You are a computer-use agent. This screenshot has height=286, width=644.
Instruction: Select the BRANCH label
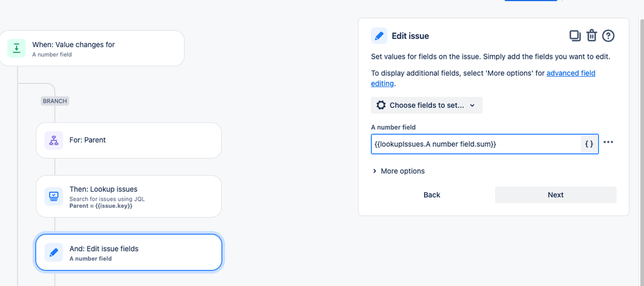[x=55, y=101]
